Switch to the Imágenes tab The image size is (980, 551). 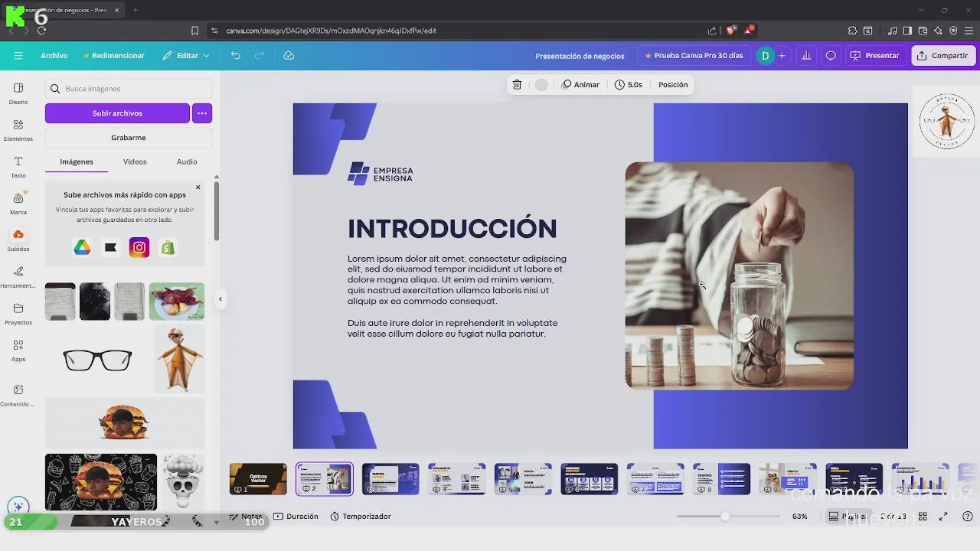tap(77, 161)
